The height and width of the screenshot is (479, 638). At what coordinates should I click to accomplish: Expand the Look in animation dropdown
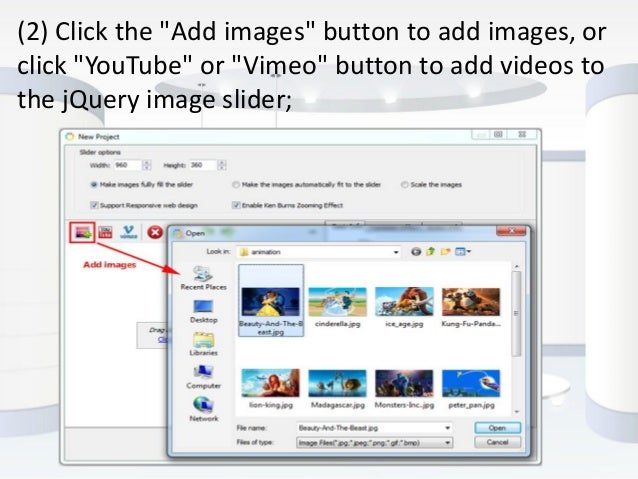coord(395,252)
